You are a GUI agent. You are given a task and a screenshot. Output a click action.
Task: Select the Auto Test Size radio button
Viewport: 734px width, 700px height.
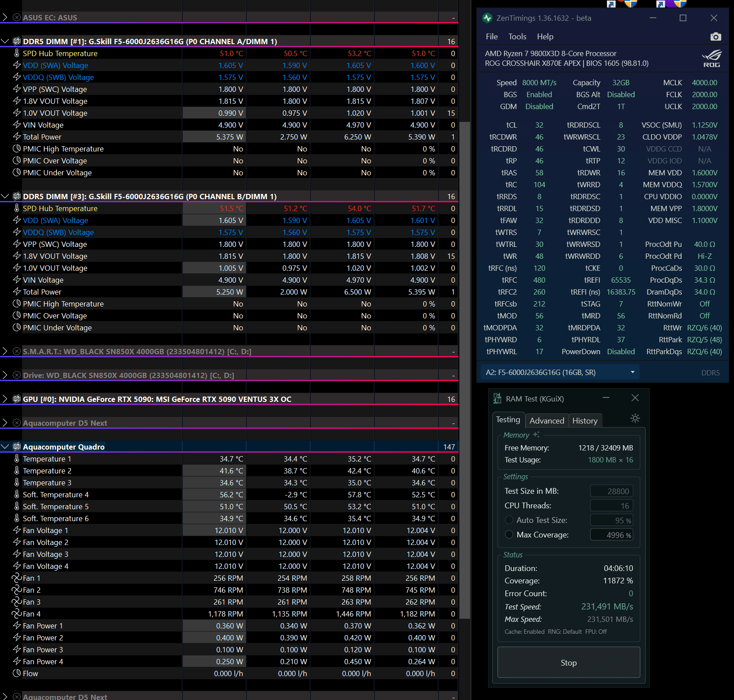(509, 520)
